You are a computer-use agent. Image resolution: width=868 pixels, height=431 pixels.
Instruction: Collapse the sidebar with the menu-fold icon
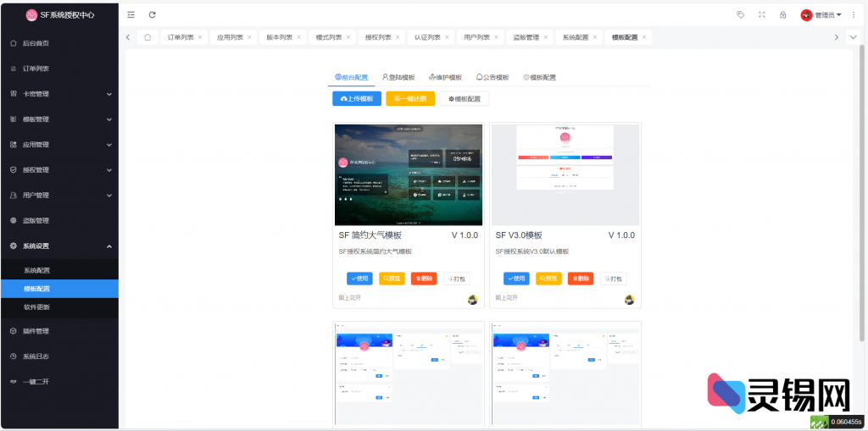pyautogui.click(x=131, y=14)
